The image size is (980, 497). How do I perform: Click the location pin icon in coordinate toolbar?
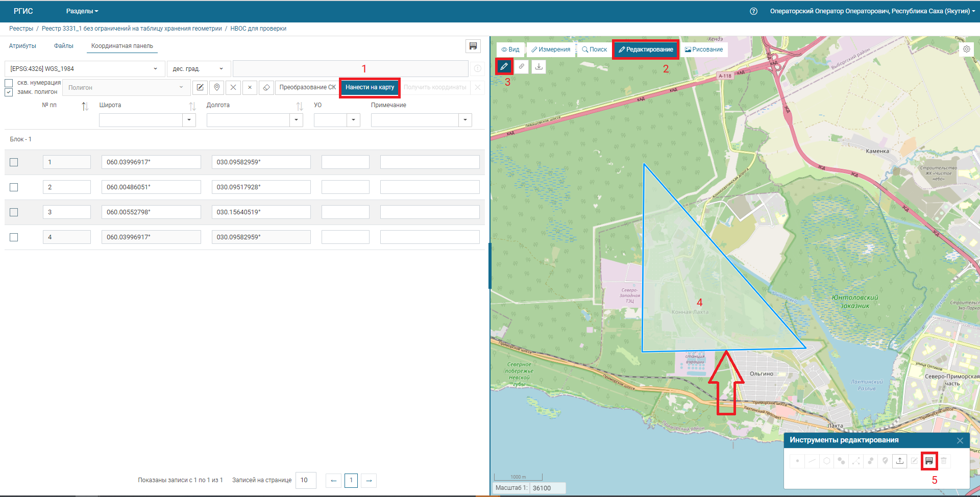tap(217, 87)
